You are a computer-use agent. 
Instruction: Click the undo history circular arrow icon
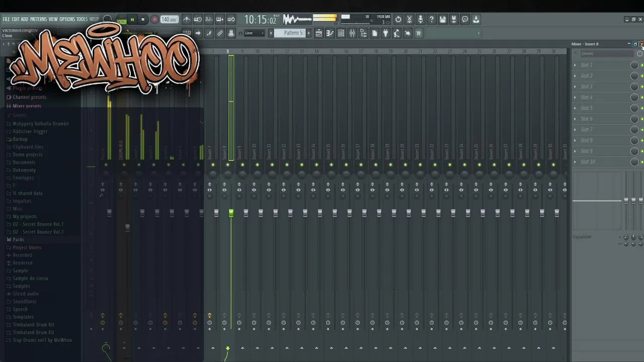coord(398,20)
